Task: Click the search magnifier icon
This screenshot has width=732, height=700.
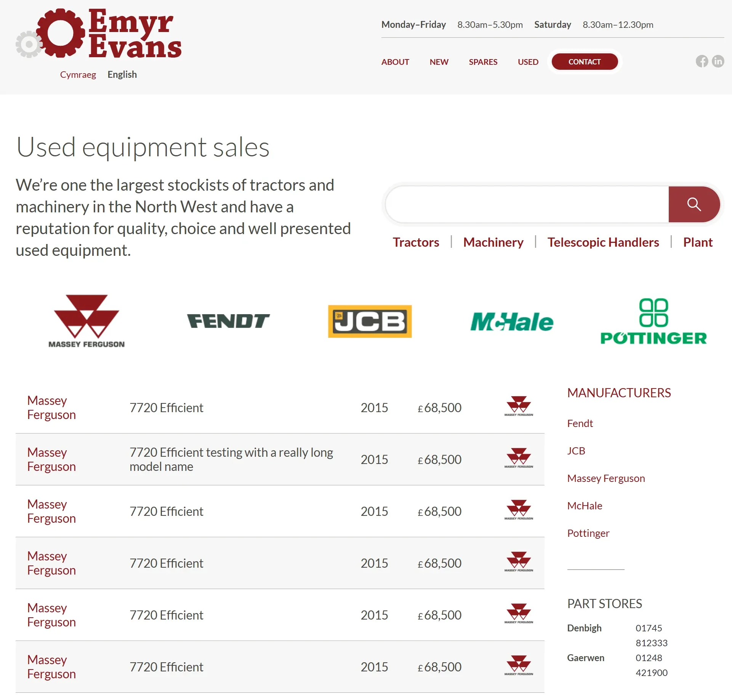Action: pos(694,204)
